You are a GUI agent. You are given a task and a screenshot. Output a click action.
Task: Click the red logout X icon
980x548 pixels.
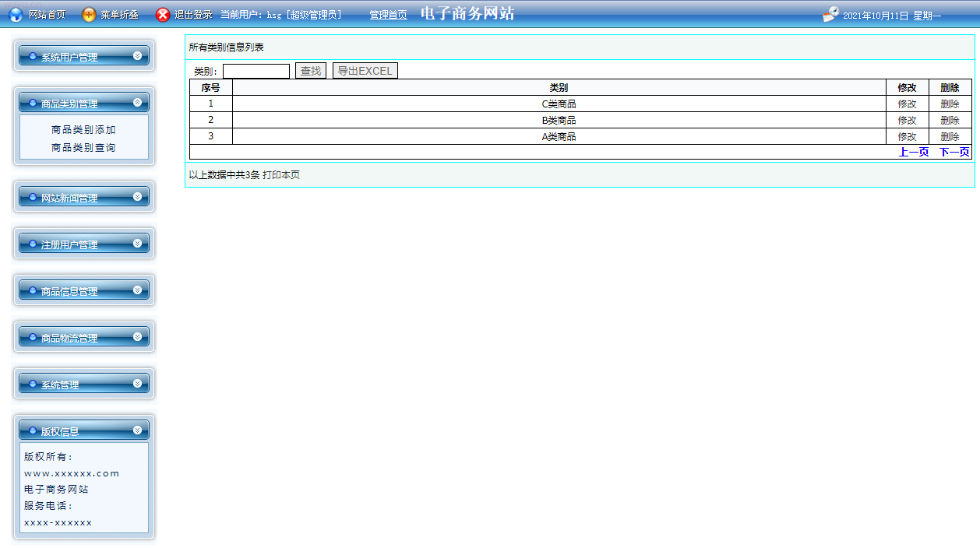click(163, 15)
